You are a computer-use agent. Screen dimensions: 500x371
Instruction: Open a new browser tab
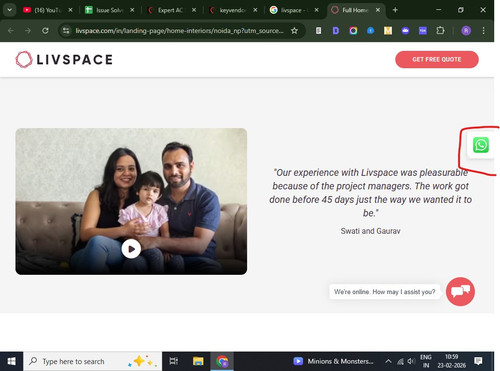[395, 10]
